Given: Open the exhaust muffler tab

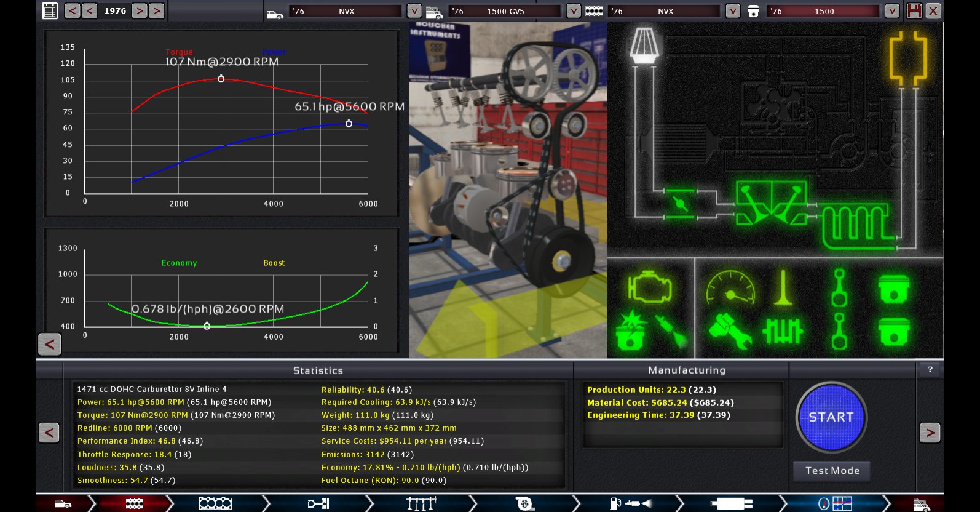Looking at the screenshot, I should click(732, 504).
